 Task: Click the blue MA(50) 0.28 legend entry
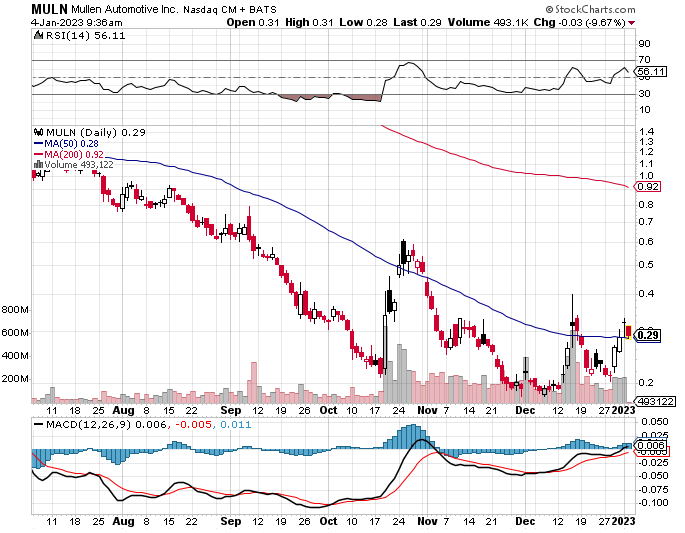tap(66, 143)
